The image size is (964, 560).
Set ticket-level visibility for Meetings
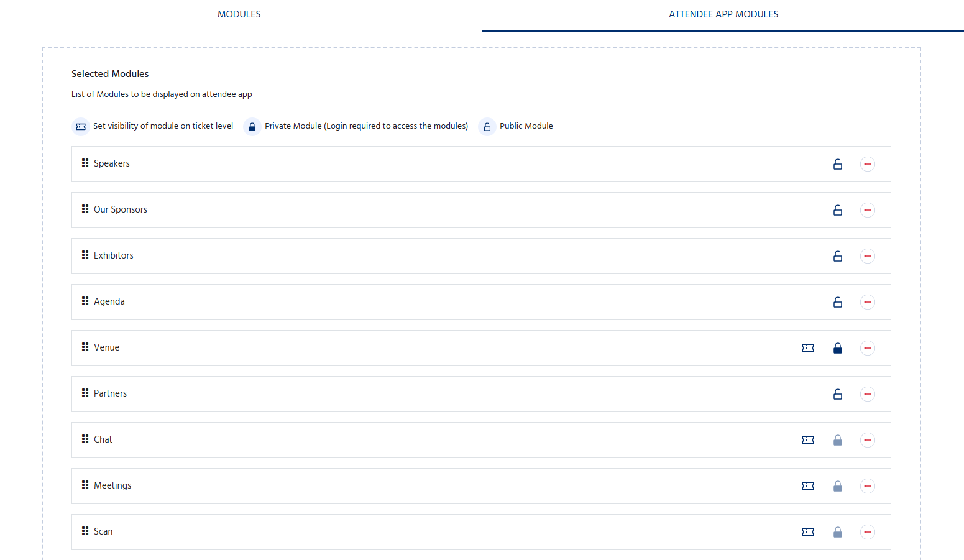pyautogui.click(x=808, y=486)
